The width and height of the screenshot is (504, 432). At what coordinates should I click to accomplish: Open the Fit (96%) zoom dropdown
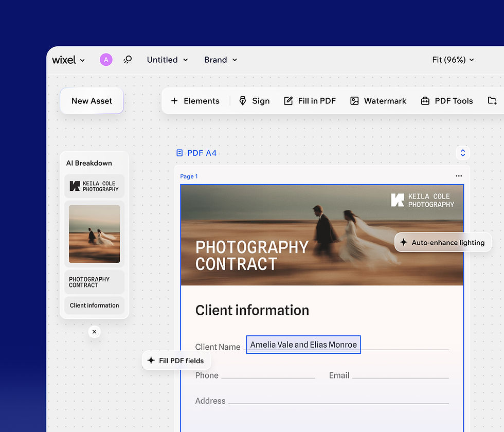click(453, 59)
